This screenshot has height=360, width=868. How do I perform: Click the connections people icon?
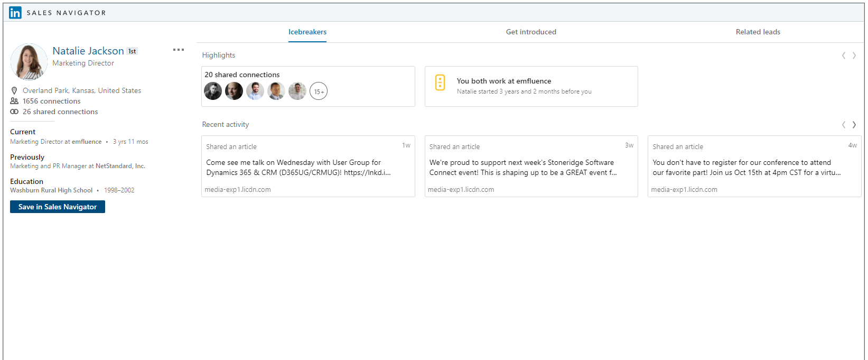(14, 101)
